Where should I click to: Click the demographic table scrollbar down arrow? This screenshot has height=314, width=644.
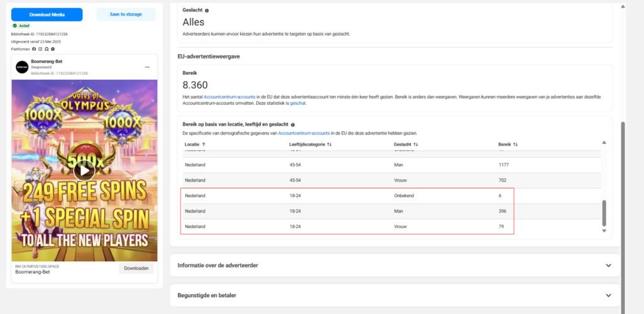[604, 231]
